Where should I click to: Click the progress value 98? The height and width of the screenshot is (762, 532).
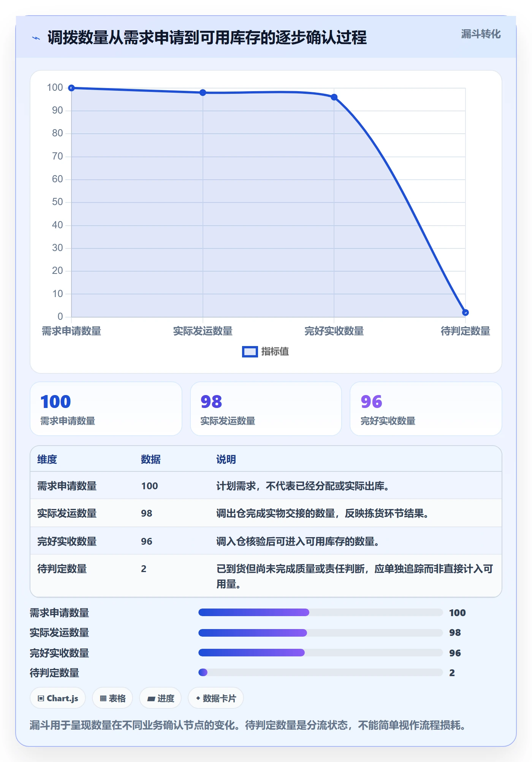(455, 632)
